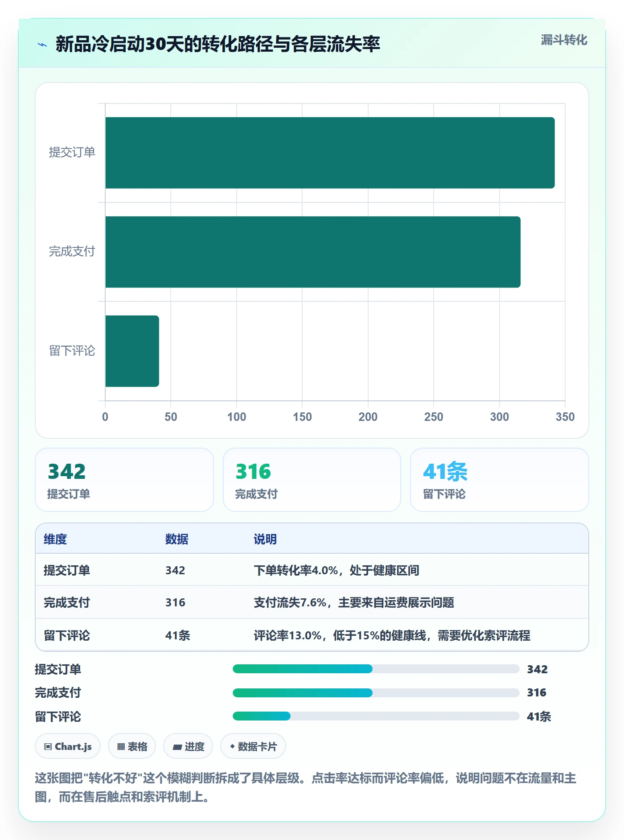Click 下单转化率4.0% description cell
This screenshot has height=840, width=624.
(337, 570)
